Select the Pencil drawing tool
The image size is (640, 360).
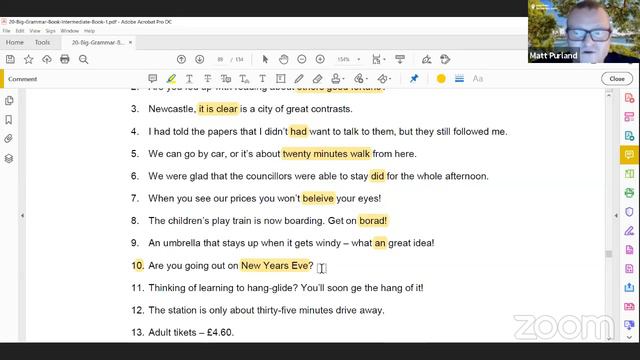point(299,78)
